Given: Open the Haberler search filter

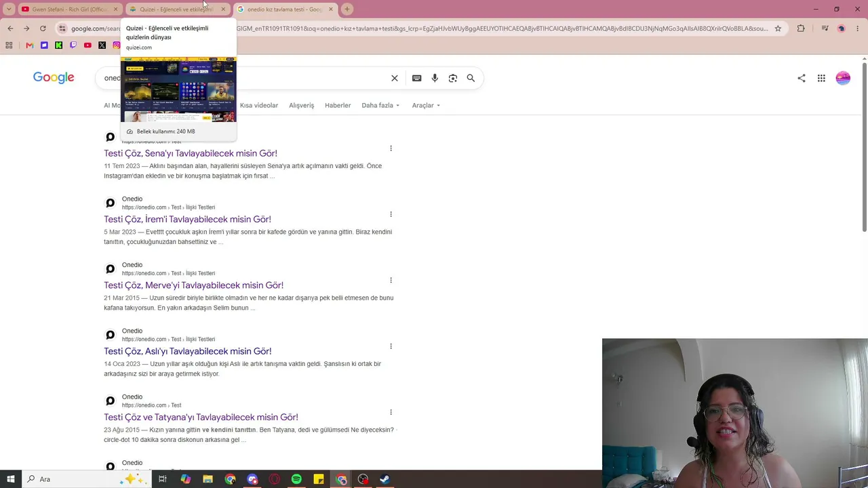Looking at the screenshot, I should (338, 106).
